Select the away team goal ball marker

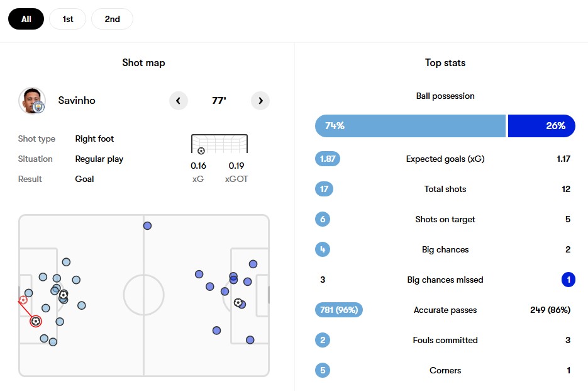coord(238,302)
